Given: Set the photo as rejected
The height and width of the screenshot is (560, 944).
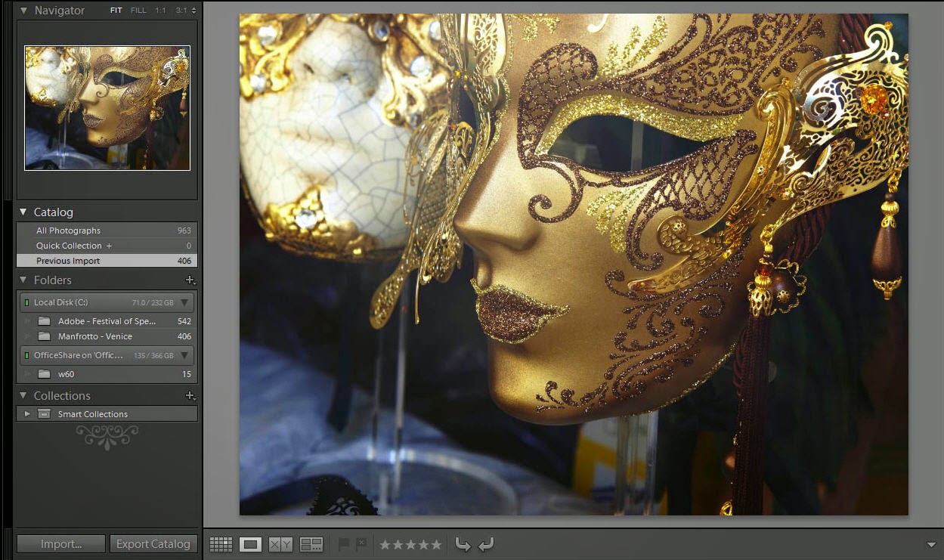Looking at the screenshot, I should (x=361, y=543).
